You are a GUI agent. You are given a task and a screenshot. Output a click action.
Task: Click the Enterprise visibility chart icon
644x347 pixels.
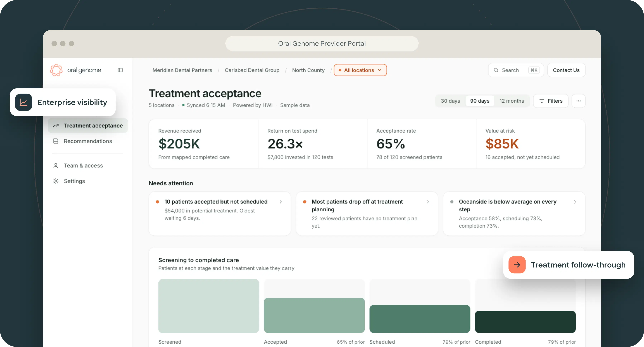(x=23, y=102)
